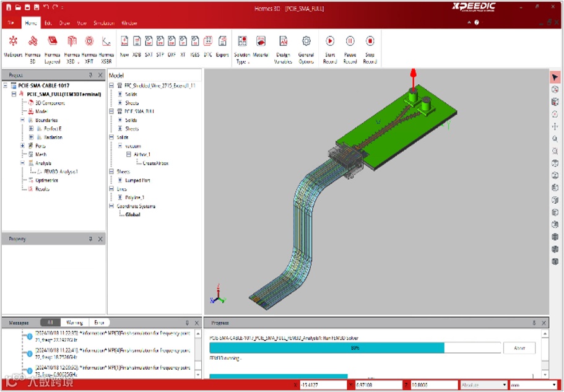Open the File menu

tap(11, 23)
